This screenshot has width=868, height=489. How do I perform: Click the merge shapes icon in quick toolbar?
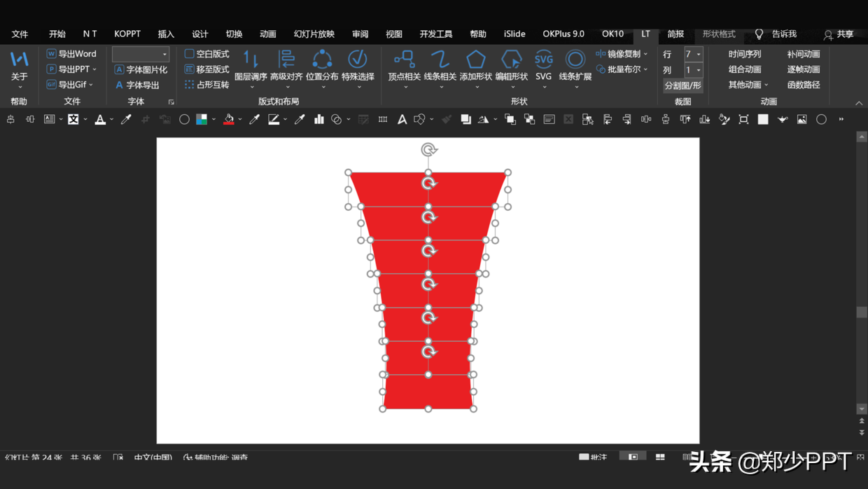[x=337, y=120]
